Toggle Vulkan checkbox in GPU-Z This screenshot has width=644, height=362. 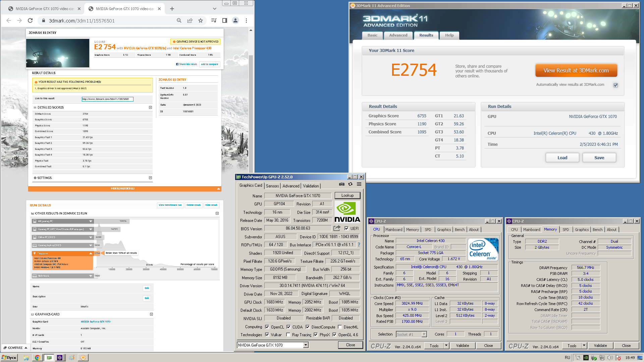coord(267,335)
